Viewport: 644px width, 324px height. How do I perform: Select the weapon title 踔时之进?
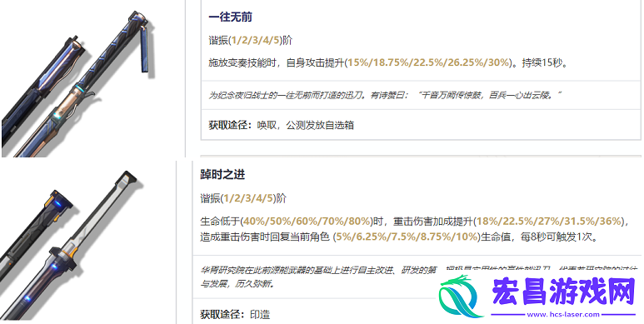coord(222,175)
